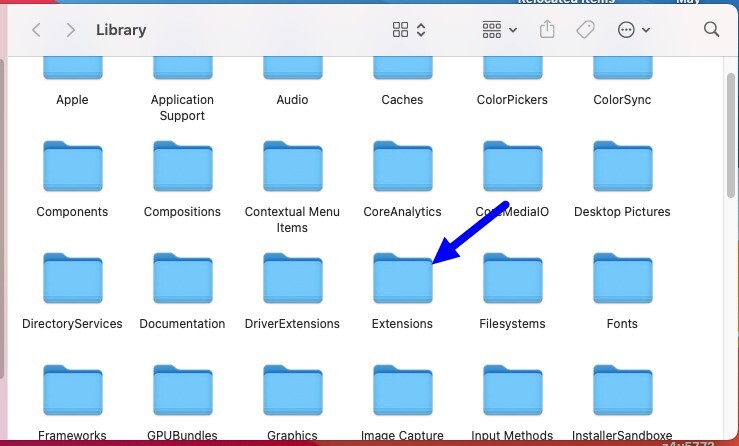Select the Input Methods folder icon
The image size is (739, 446).
513,390
